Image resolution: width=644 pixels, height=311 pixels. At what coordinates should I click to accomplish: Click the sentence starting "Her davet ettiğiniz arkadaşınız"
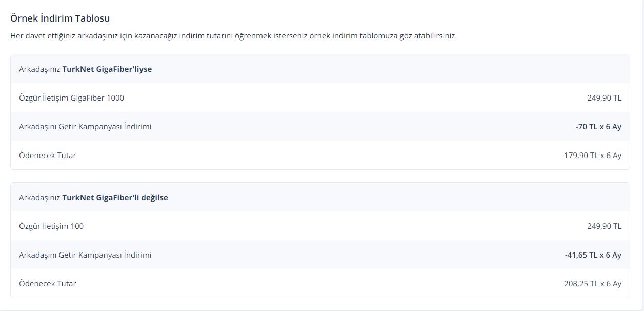(233, 36)
